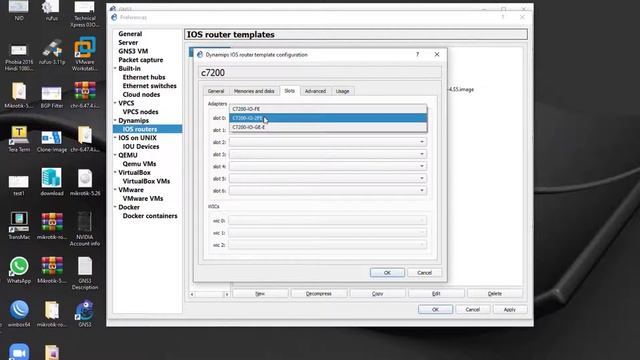
Task: Click Apply in Preferences window
Action: 510,309
